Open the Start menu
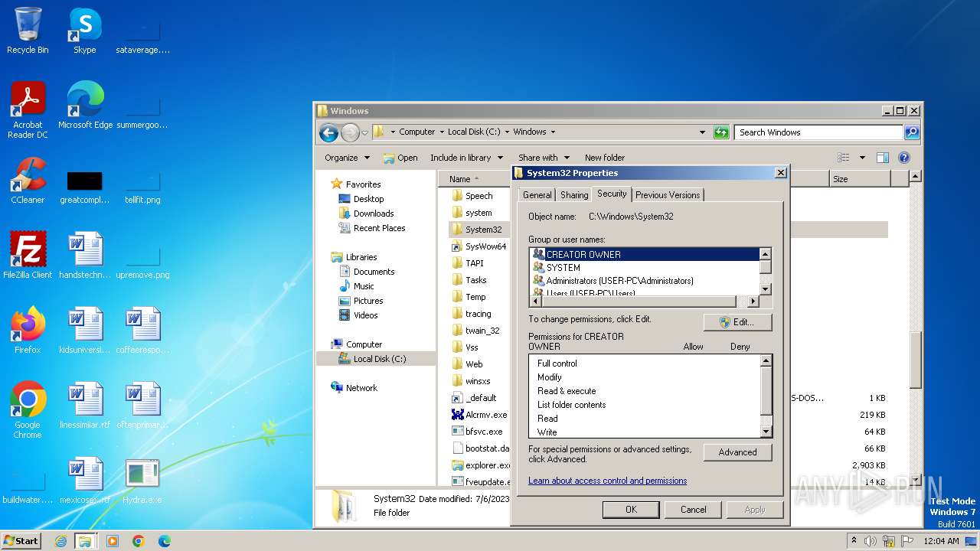Viewport: 980px width, 551px height. [x=21, y=541]
